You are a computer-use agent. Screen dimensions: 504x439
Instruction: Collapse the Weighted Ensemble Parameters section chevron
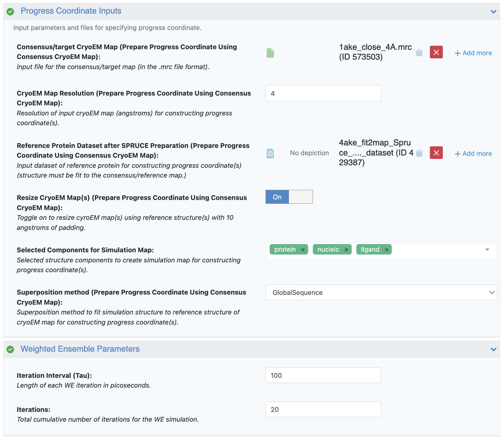(x=494, y=349)
